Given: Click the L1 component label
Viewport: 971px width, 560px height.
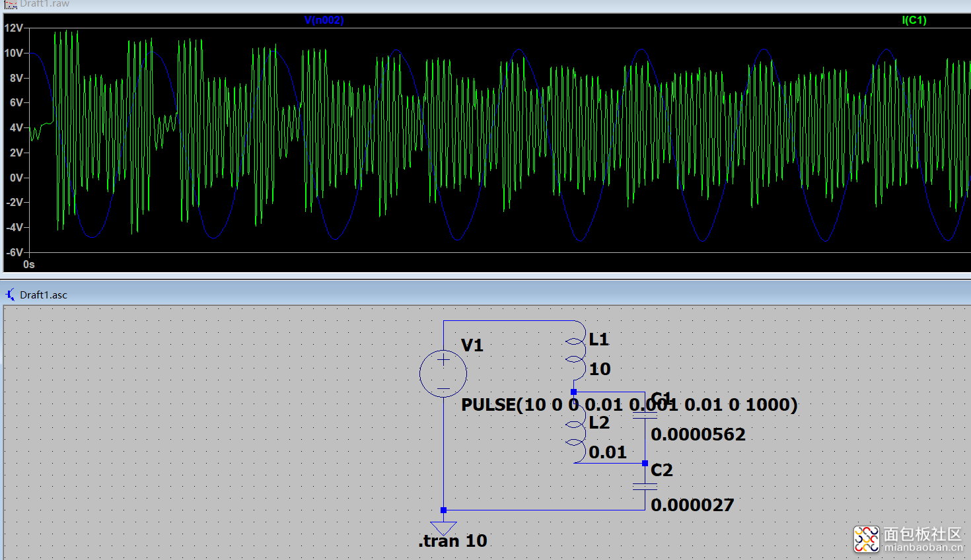Looking at the screenshot, I should pos(599,339).
